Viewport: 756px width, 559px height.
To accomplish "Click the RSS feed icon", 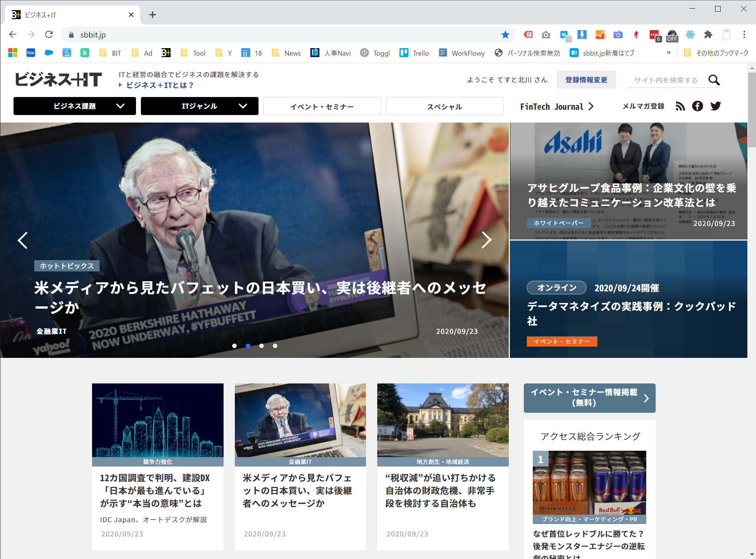I will coord(680,106).
